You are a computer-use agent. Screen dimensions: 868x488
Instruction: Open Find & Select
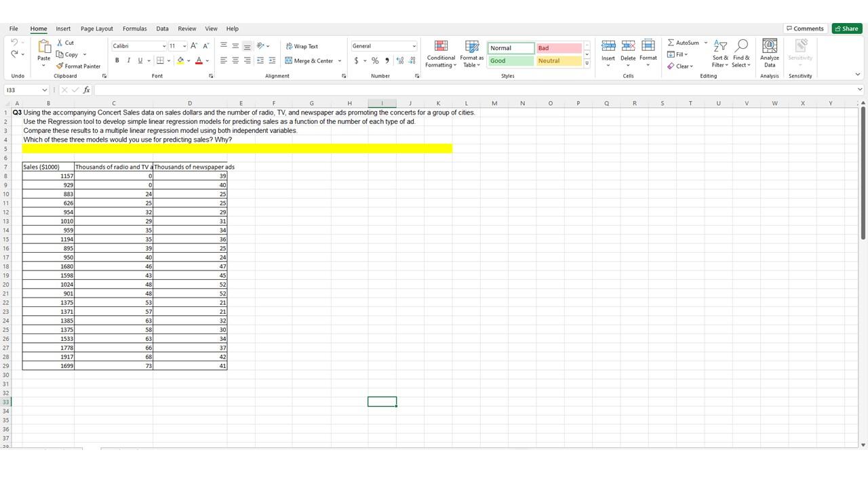pyautogui.click(x=741, y=54)
